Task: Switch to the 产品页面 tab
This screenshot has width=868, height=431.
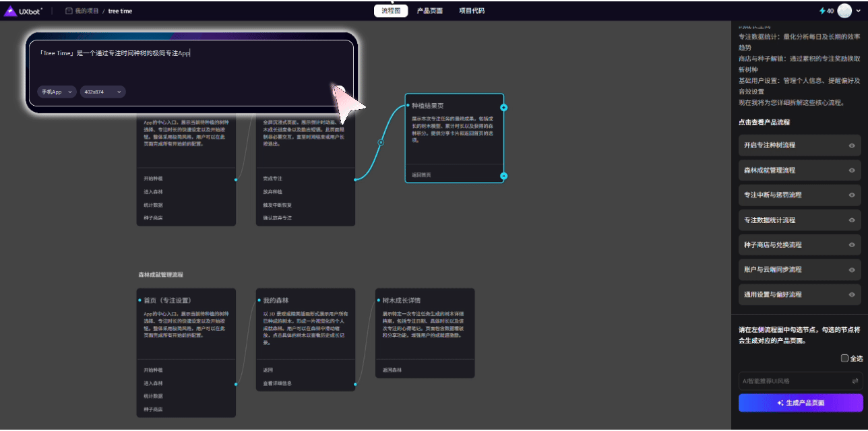Action: click(x=430, y=11)
